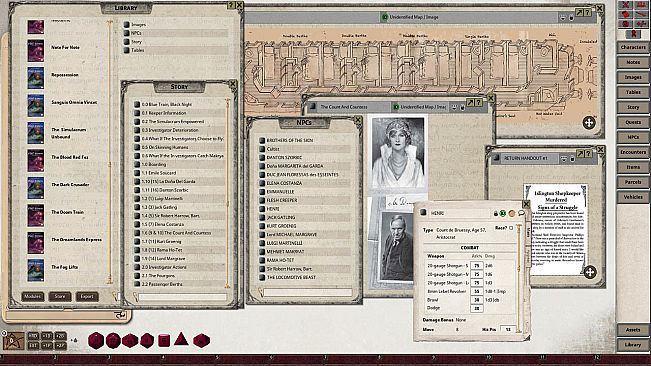This screenshot has width=651, height=366.
Task: Click the Story window search field
Action: 182,297
